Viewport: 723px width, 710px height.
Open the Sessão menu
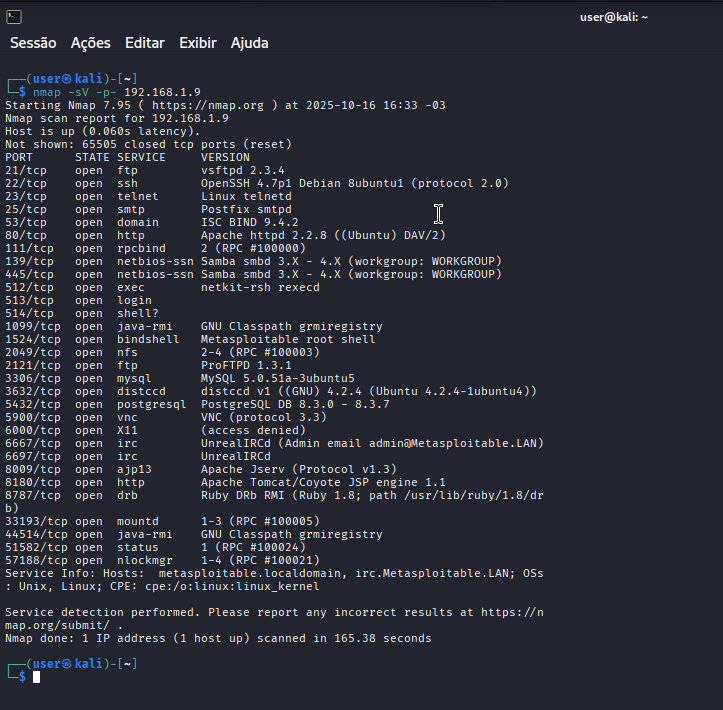pos(33,43)
